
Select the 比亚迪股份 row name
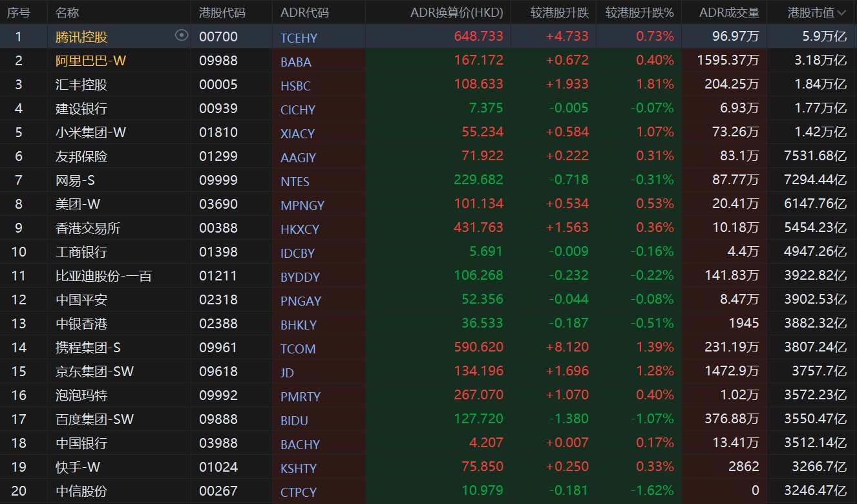pyautogui.click(x=103, y=276)
